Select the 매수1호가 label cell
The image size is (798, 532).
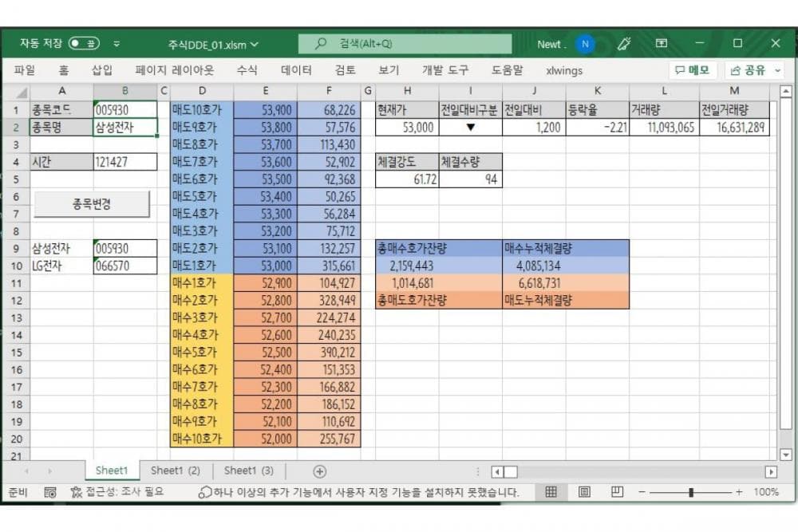point(202,283)
